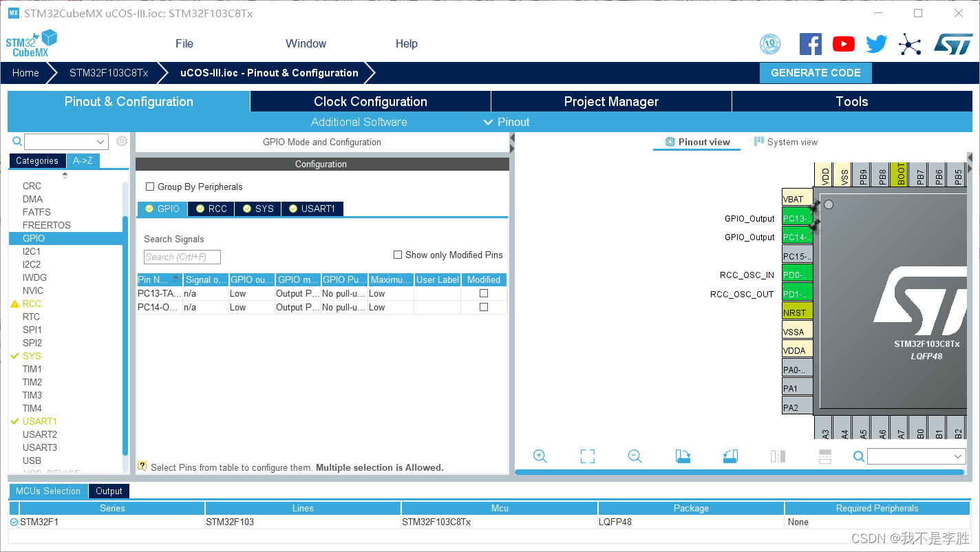Viewport: 980px width, 552px height.
Task: Open the Tools tab
Action: [x=852, y=101]
